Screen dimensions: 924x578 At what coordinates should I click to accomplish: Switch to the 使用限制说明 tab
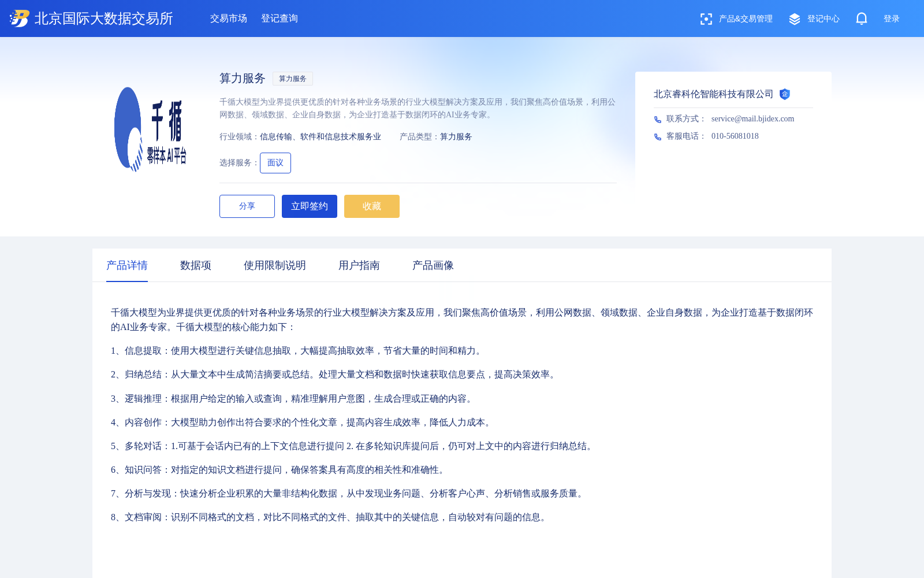[x=275, y=265]
